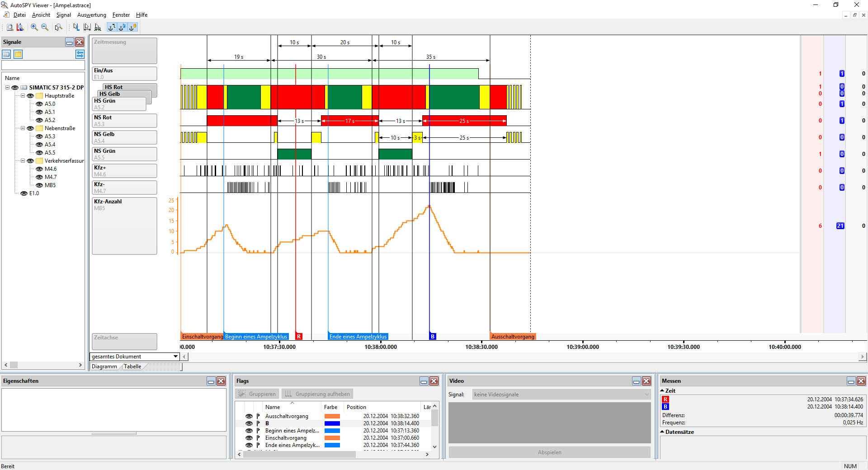
Task: Toggle eye icon of Einschaltvorgang flag row
Action: (249, 438)
